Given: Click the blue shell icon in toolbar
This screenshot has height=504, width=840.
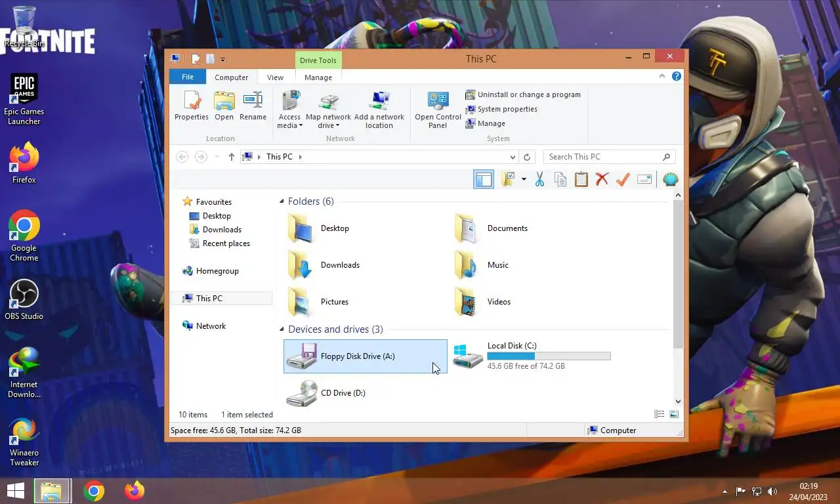Looking at the screenshot, I should click(670, 179).
